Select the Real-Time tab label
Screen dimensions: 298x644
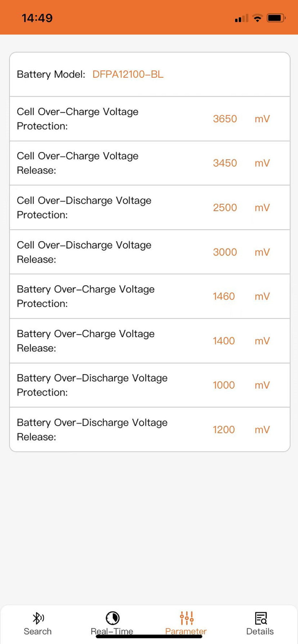(x=112, y=631)
